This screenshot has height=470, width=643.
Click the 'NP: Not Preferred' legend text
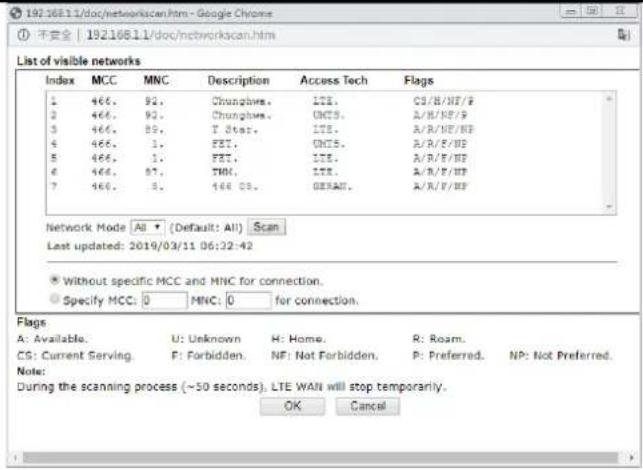tap(561, 356)
